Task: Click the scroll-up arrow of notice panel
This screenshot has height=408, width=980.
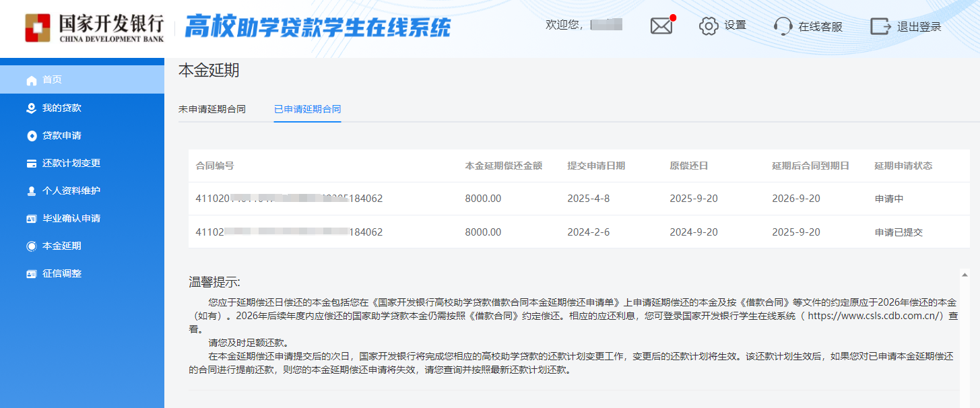Action: [x=965, y=275]
